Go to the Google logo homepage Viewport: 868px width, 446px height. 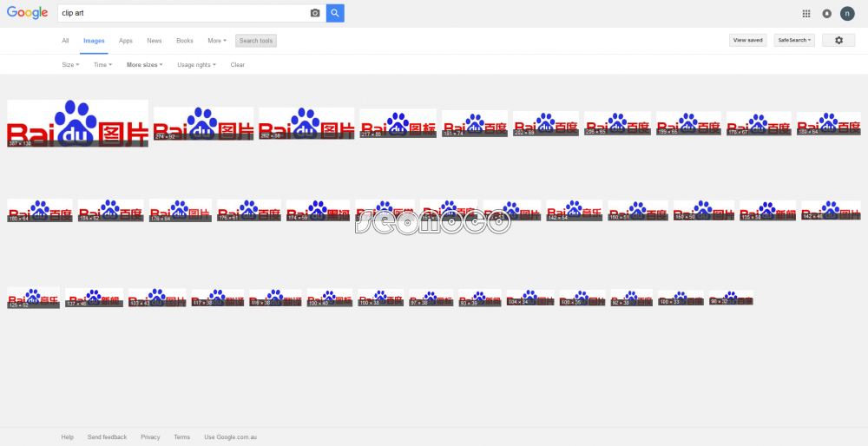tap(27, 13)
